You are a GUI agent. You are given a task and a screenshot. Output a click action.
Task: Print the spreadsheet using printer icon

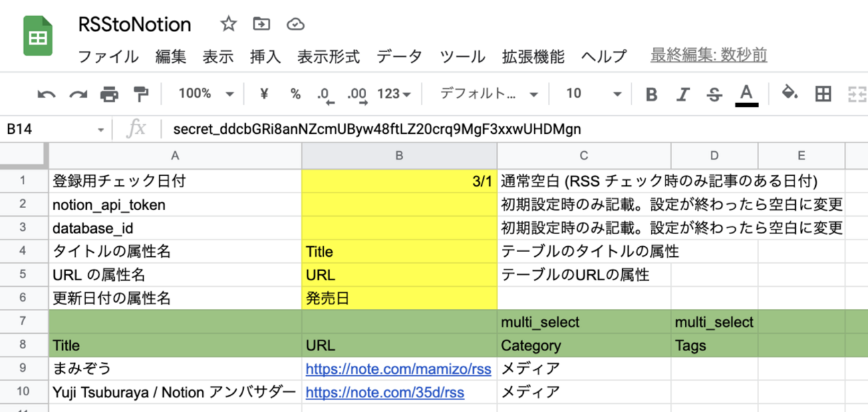(109, 94)
